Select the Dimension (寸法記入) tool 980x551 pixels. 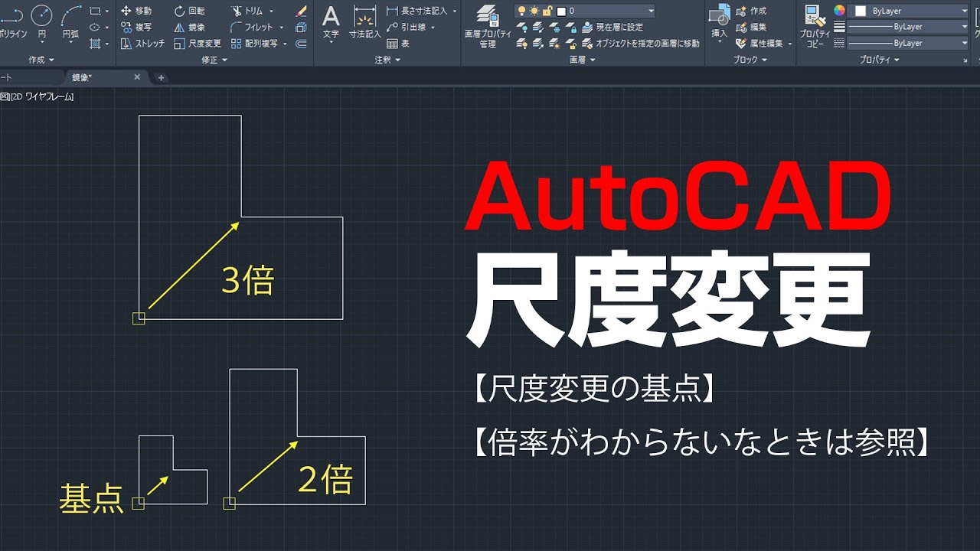[364, 22]
